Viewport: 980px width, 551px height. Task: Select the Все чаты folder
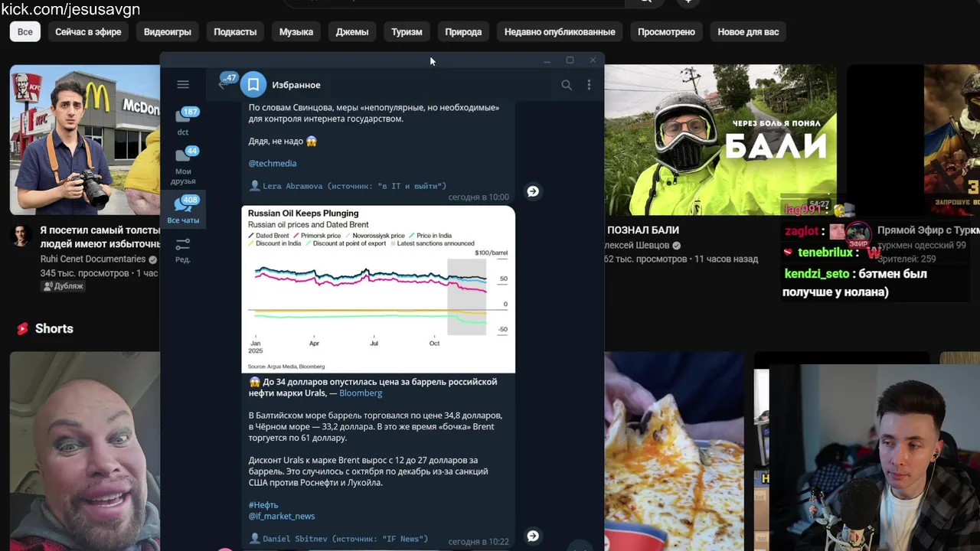click(183, 210)
